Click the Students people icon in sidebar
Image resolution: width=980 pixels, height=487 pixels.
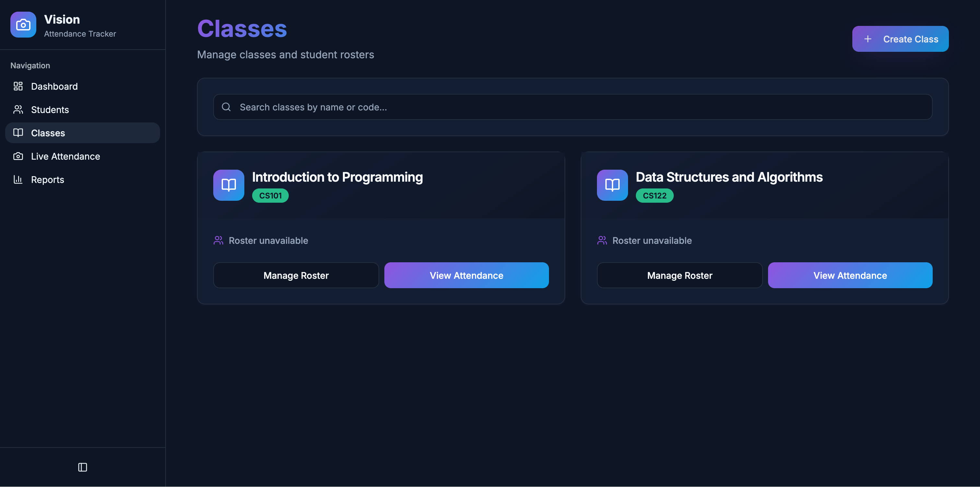17,109
